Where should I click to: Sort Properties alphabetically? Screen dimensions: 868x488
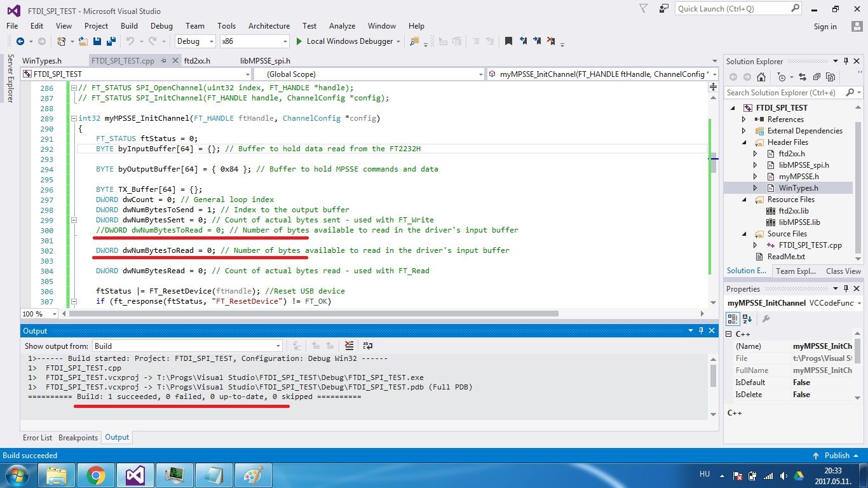[x=747, y=319]
